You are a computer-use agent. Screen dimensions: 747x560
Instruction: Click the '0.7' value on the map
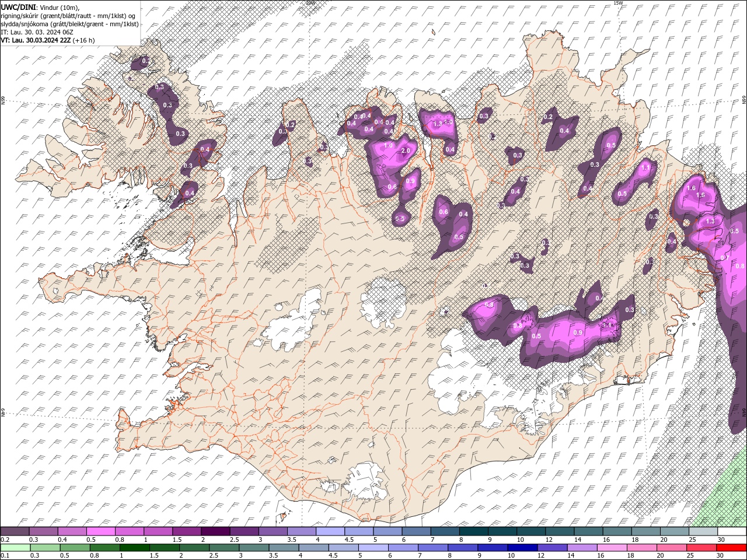point(725,257)
